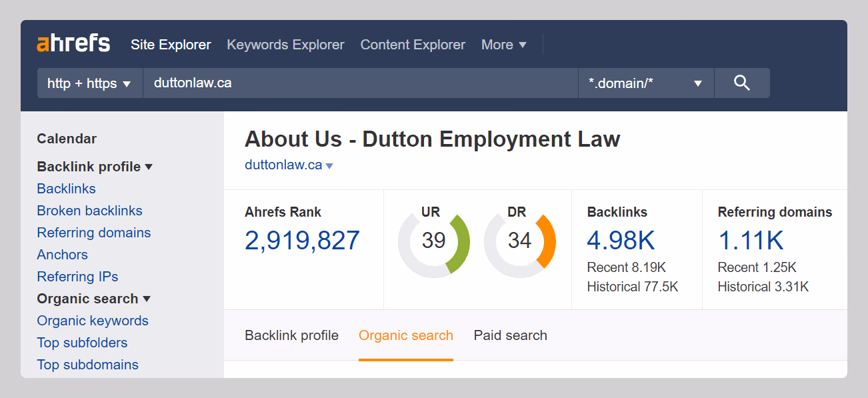Collapse the Backlink profile sidebar section

[x=95, y=167]
